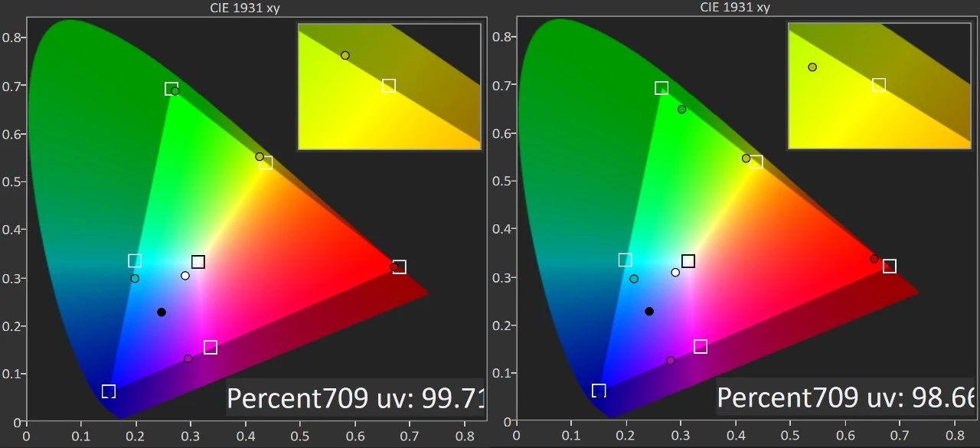
Task: Click the red measured circle in the 98.66 chart
Action: 874,259
